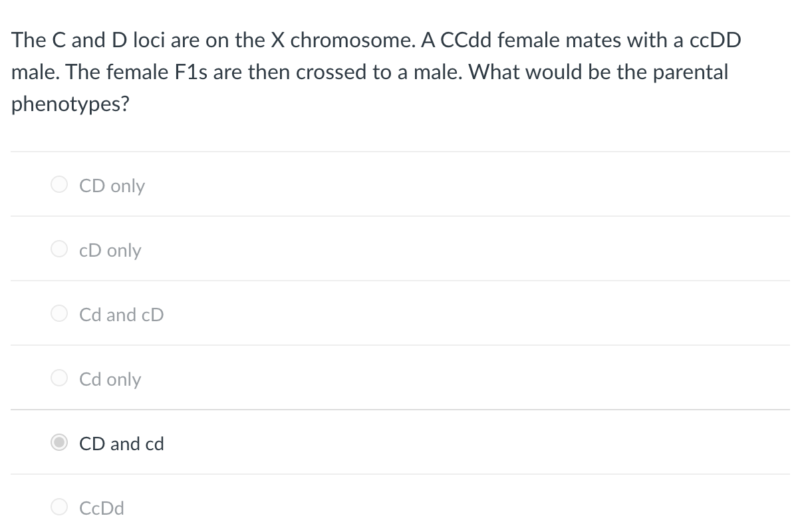
Task: Click the answer row containing CcDd
Action: [399, 507]
